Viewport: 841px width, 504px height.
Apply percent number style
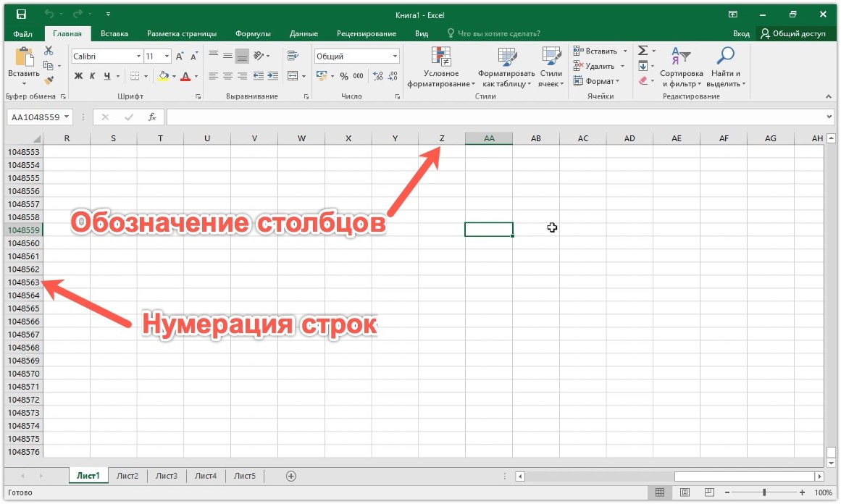click(x=344, y=76)
